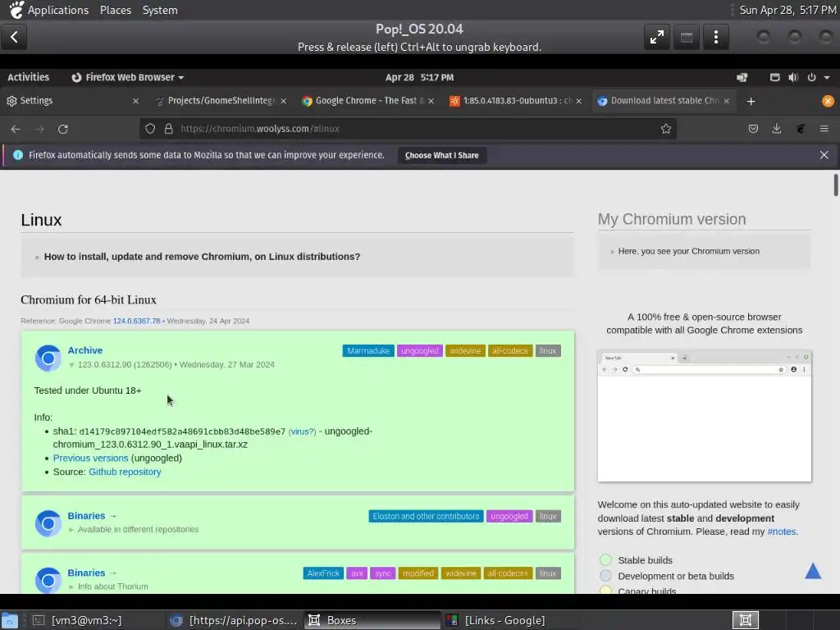The width and height of the screenshot is (840, 630).
Task: Open system menu dropdown arrow in top bar
Action: (827, 77)
